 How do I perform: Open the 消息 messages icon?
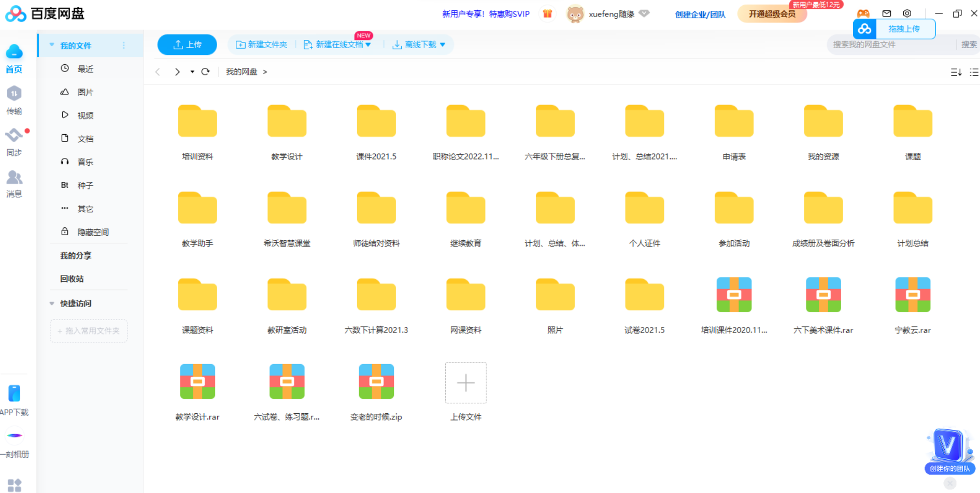(x=14, y=178)
